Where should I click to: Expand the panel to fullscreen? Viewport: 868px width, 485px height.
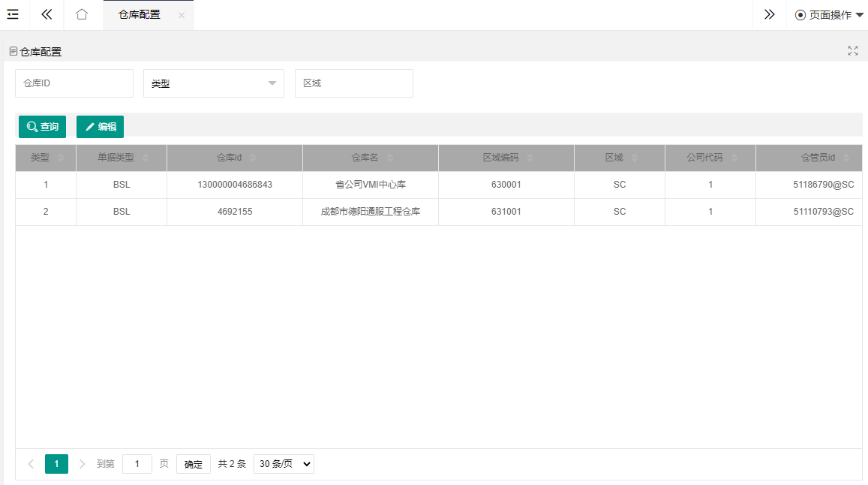click(852, 51)
